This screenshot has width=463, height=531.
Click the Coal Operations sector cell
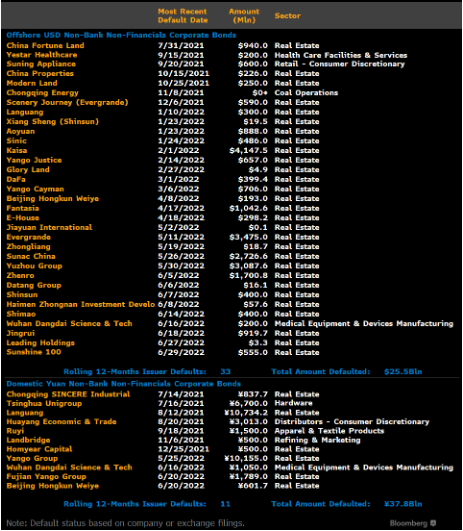pyautogui.click(x=306, y=93)
